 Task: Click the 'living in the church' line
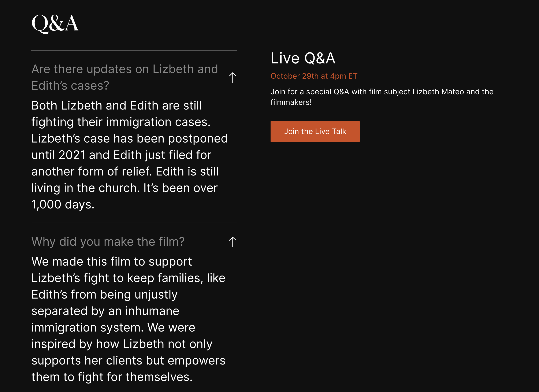tap(124, 188)
